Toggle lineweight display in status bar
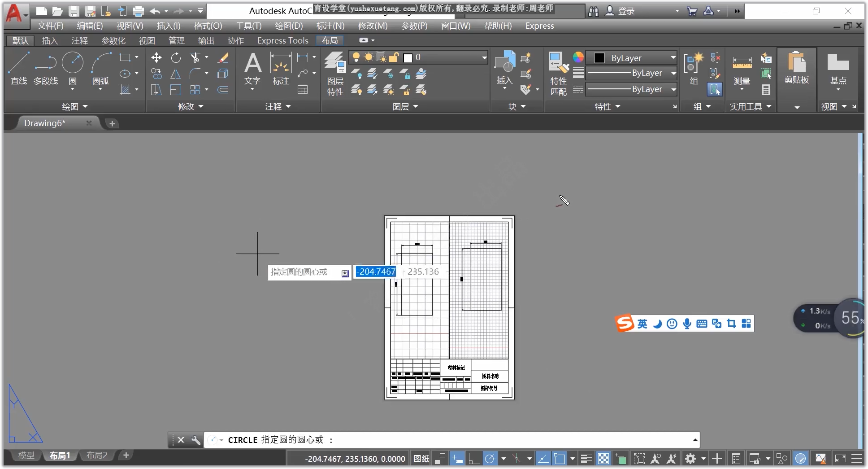This screenshot has height=469, width=868. tap(586, 459)
